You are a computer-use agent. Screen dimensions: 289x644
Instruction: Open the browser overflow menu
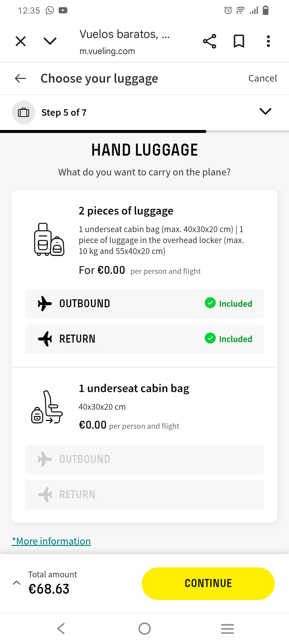268,41
